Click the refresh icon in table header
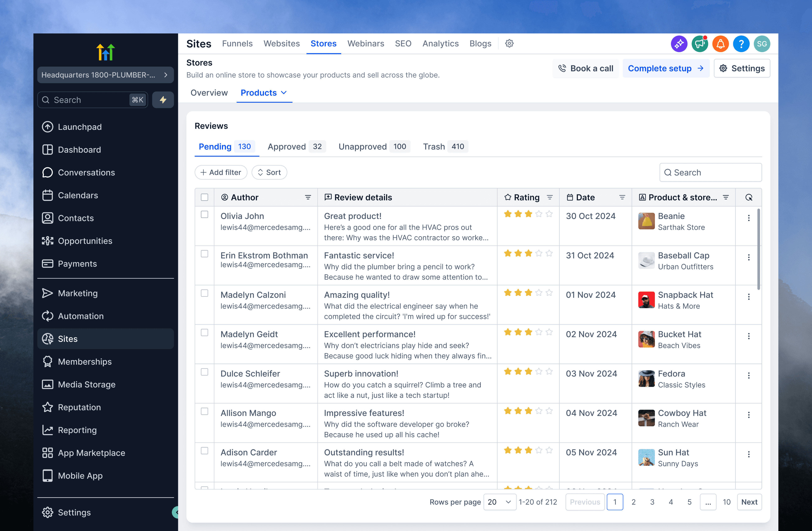 pyautogui.click(x=749, y=197)
